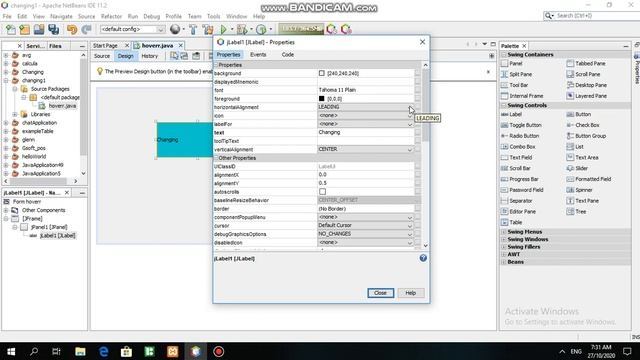640x360 pixels.
Task: Click the Save All toolbar icon
Action: click(x=53, y=29)
